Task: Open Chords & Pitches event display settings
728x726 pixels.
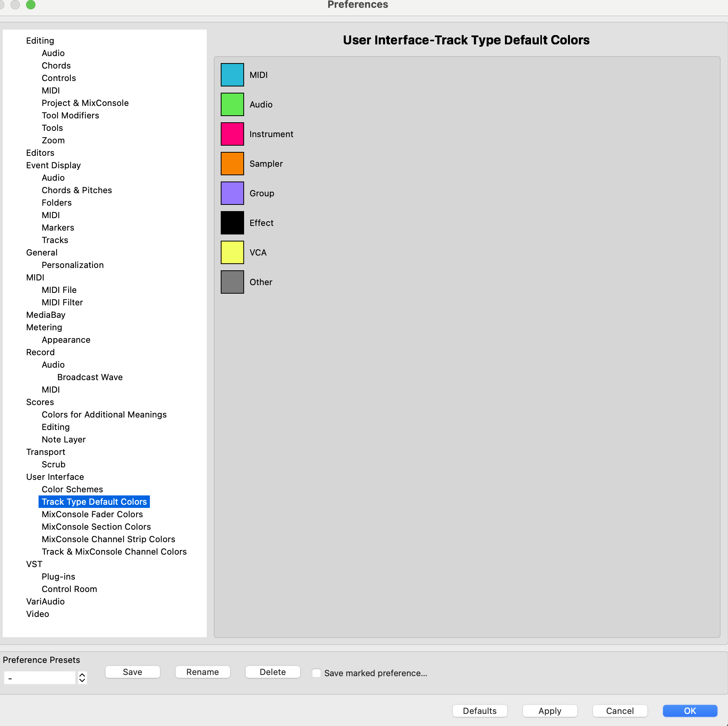Action: point(77,190)
